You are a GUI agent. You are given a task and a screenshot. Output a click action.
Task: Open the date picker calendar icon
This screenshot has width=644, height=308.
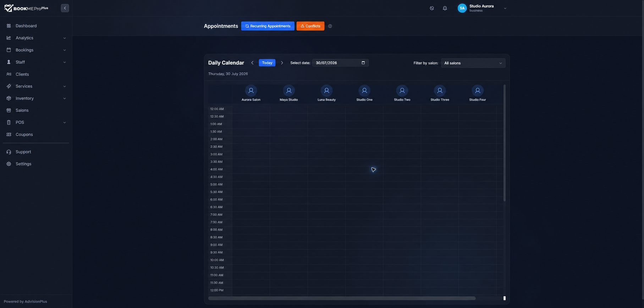(x=363, y=63)
